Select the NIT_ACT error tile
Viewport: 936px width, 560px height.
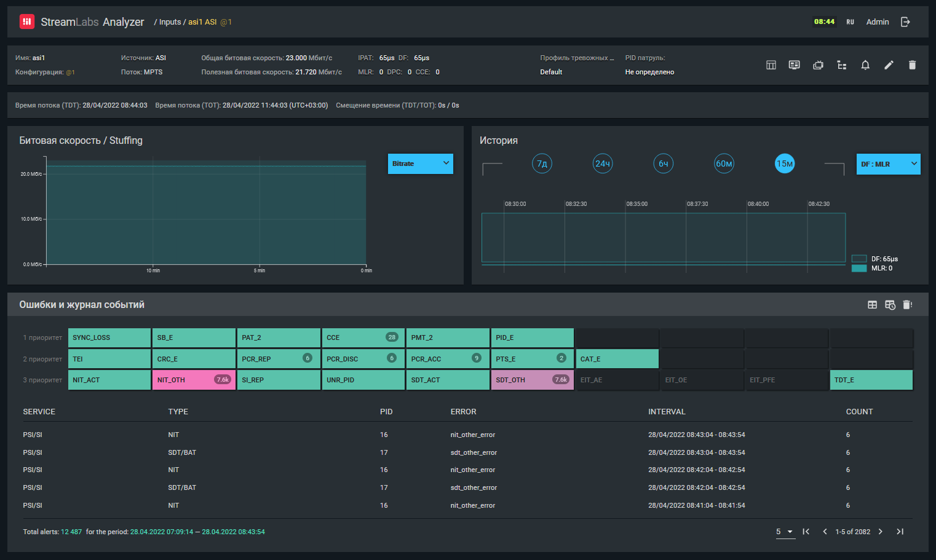[x=109, y=380]
